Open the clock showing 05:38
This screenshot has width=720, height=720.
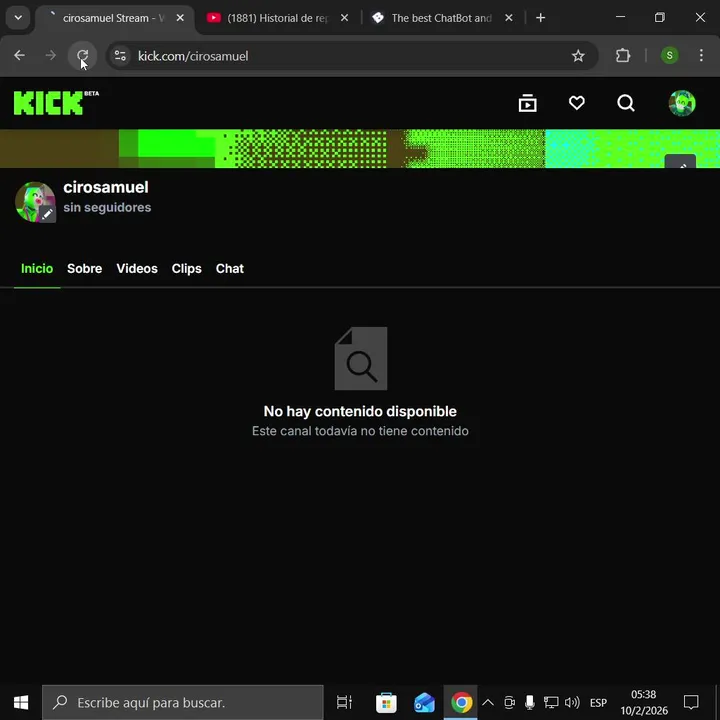[644, 703]
